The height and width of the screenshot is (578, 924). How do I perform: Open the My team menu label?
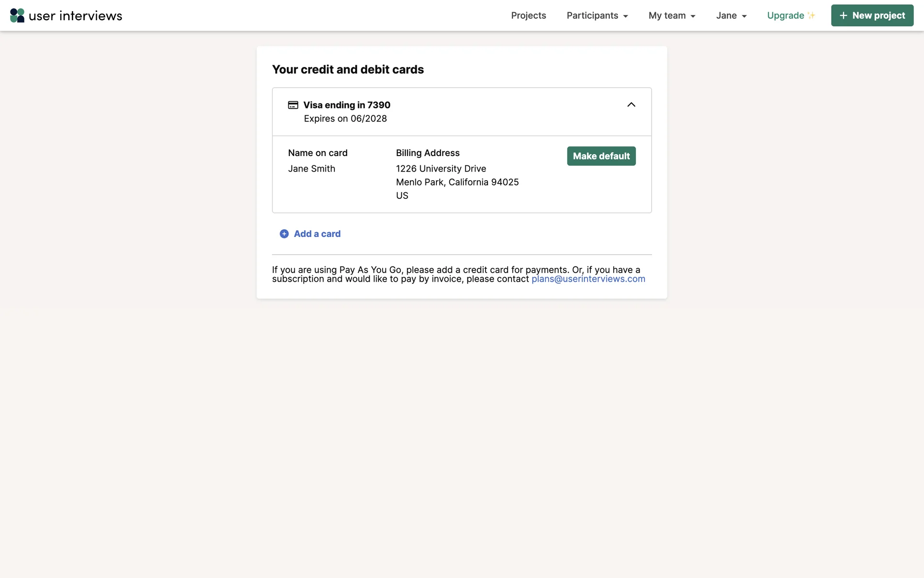[667, 15]
